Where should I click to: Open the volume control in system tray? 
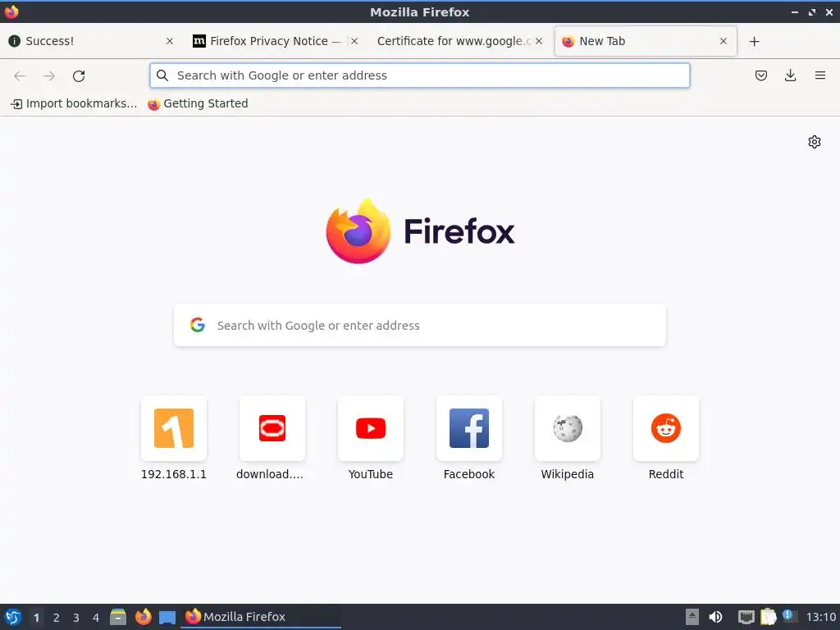[x=715, y=617]
